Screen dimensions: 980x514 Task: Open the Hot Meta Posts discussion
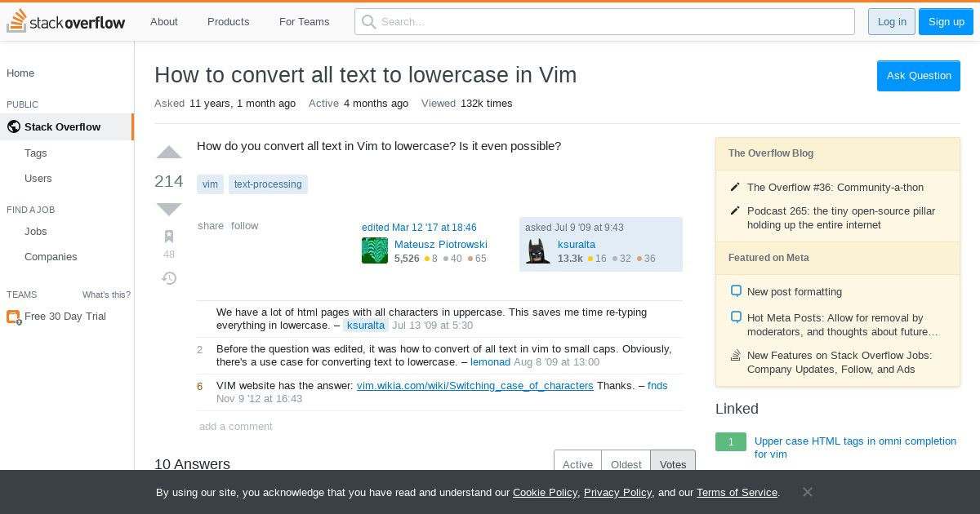[843, 325]
